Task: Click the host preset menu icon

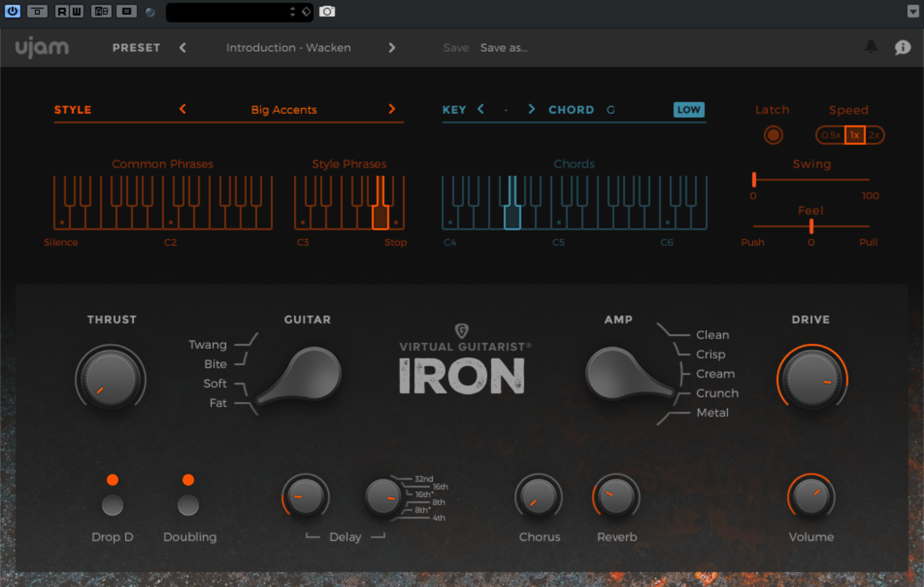Action: pos(126,11)
